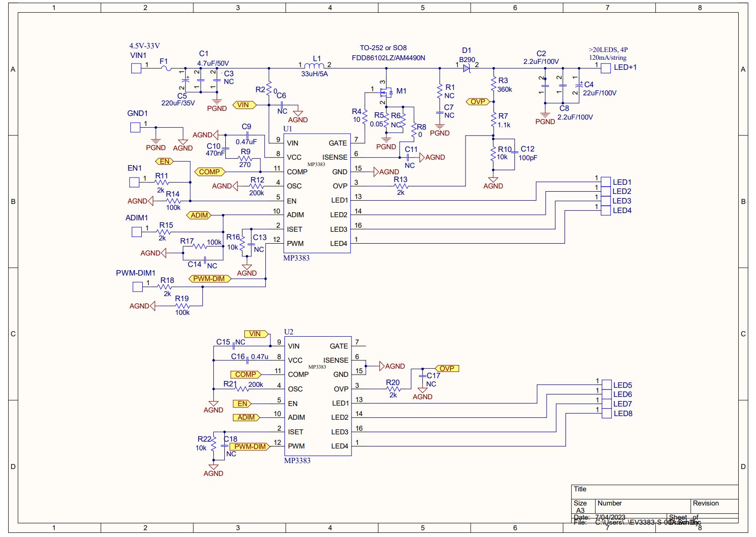Screen dimensions: 756x537
Task: Click the LED1 connector pad
Action: [x=606, y=182]
